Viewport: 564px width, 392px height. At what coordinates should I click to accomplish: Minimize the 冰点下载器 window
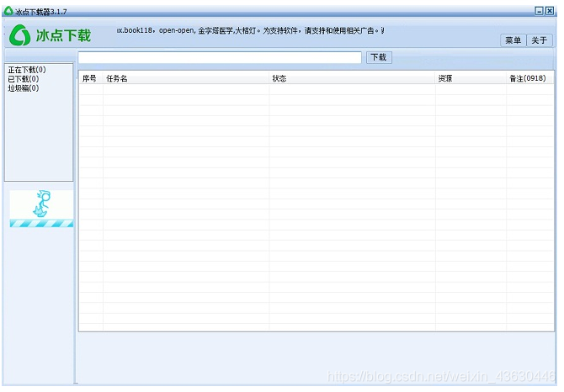click(540, 11)
